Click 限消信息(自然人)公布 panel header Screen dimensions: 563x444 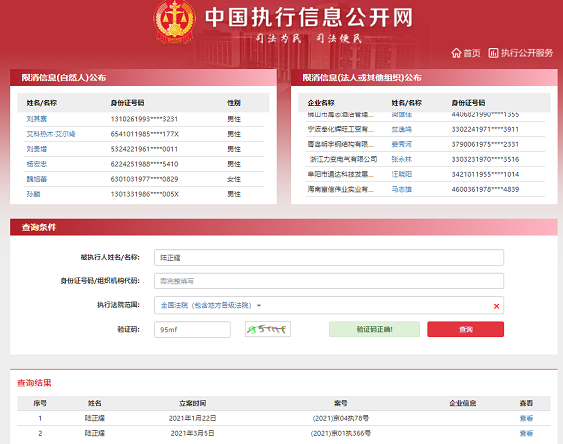coord(64,78)
